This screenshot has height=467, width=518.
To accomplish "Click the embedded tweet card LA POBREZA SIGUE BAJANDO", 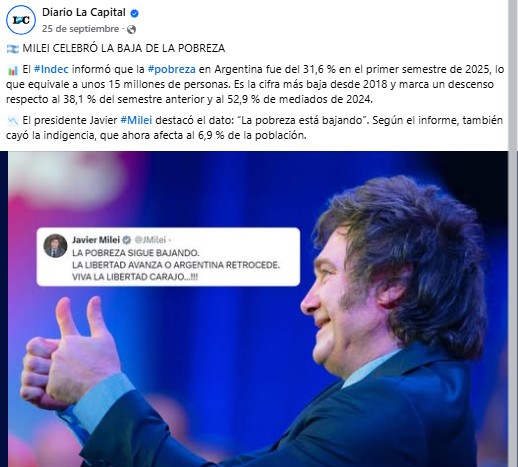I will pyautogui.click(x=168, y=257).
